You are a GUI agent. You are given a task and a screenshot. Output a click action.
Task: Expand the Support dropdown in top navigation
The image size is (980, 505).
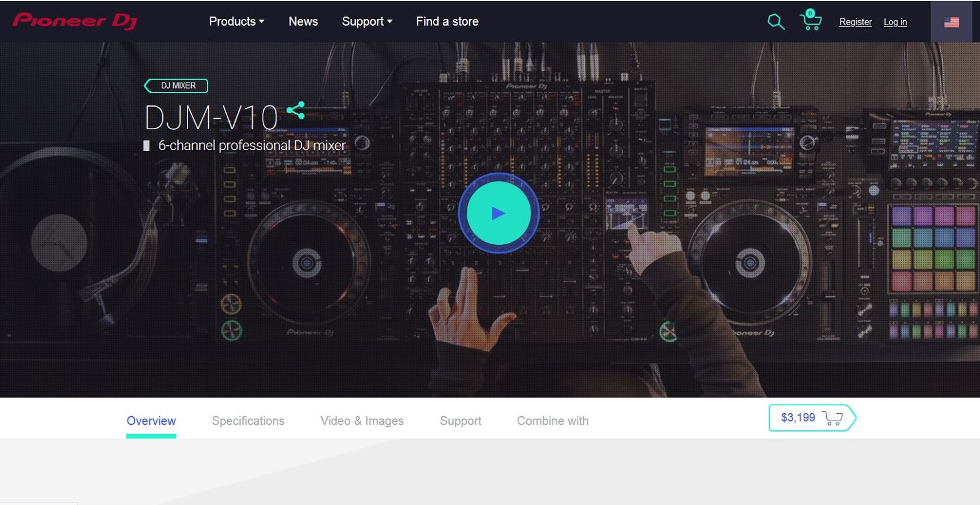367,21
